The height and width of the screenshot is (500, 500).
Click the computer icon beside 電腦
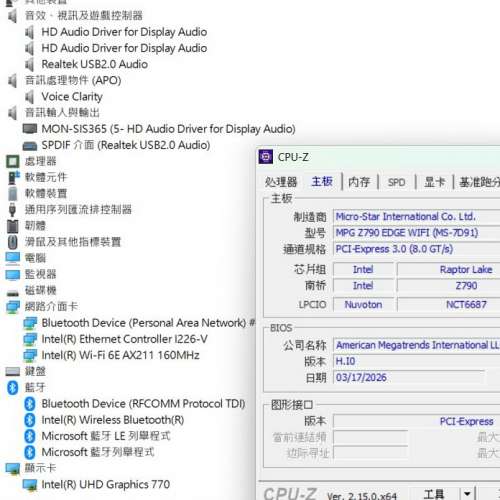(13, 258)
